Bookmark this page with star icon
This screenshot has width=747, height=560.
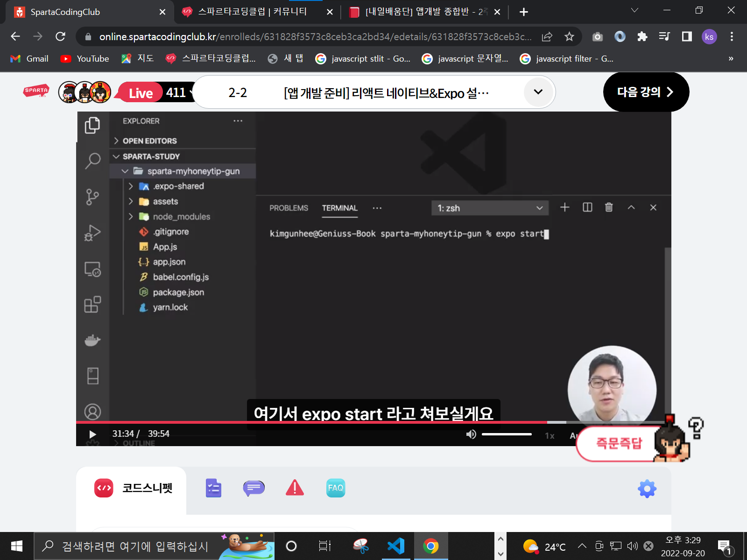pos(569,36)
